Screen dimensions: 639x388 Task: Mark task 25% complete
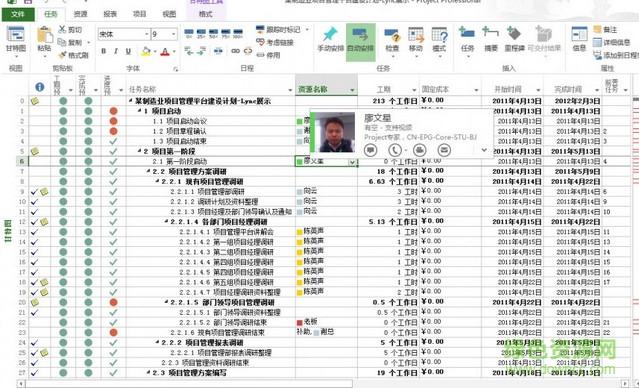pyautogui.click(x=201, y=33)
